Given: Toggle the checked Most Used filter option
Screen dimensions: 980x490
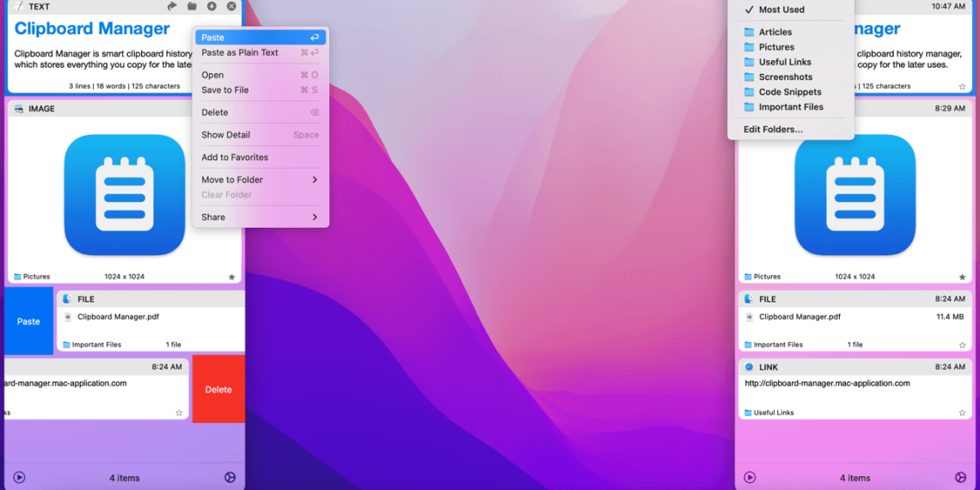Looking at the screenshot, I should coord(781,9).
